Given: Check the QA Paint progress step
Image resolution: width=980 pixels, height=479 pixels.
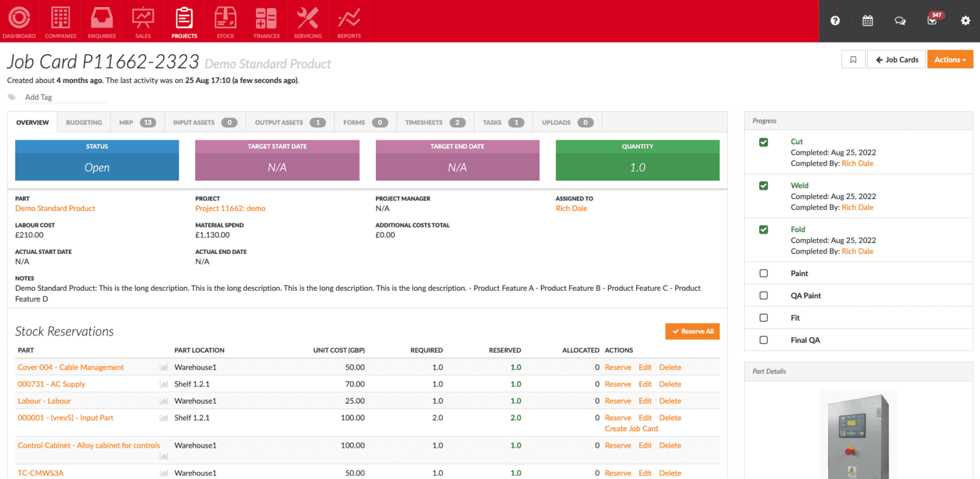Looking at the screenshot, I should 764,295.
